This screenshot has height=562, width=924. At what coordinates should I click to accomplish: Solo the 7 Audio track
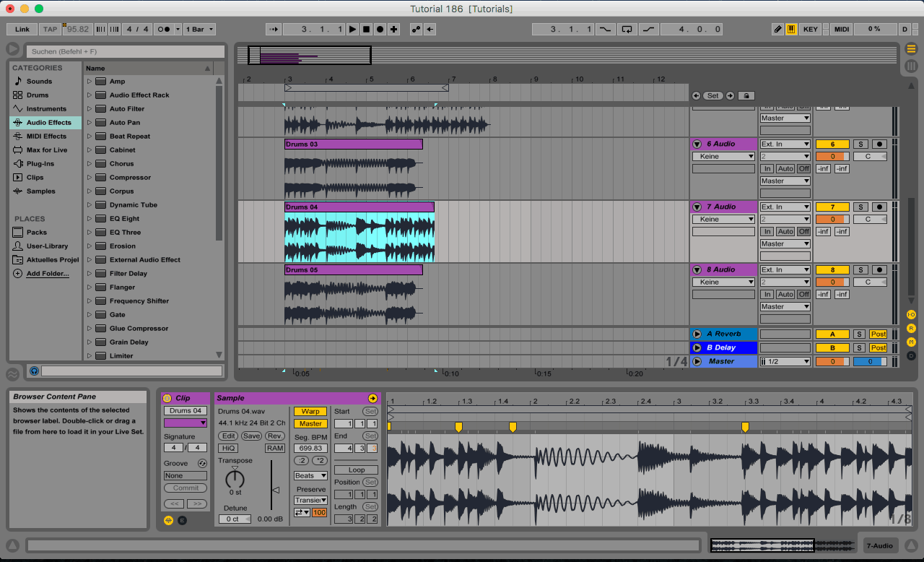pyautogui.click(x=860, y=207)
